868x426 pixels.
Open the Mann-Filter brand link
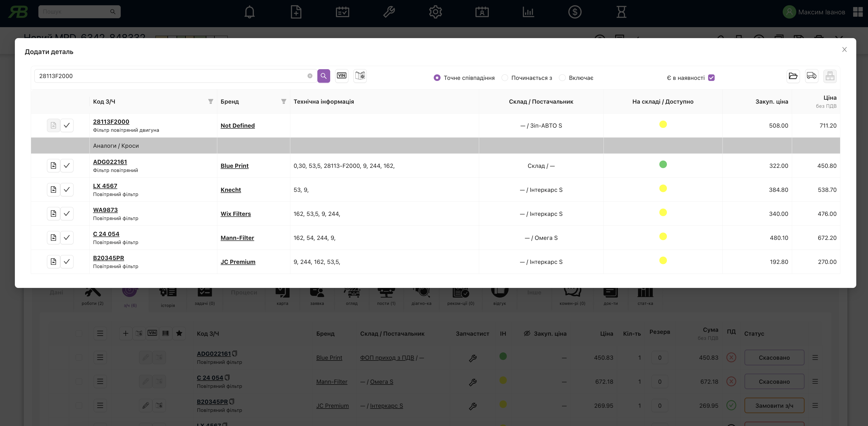click(x=237, y=238)
